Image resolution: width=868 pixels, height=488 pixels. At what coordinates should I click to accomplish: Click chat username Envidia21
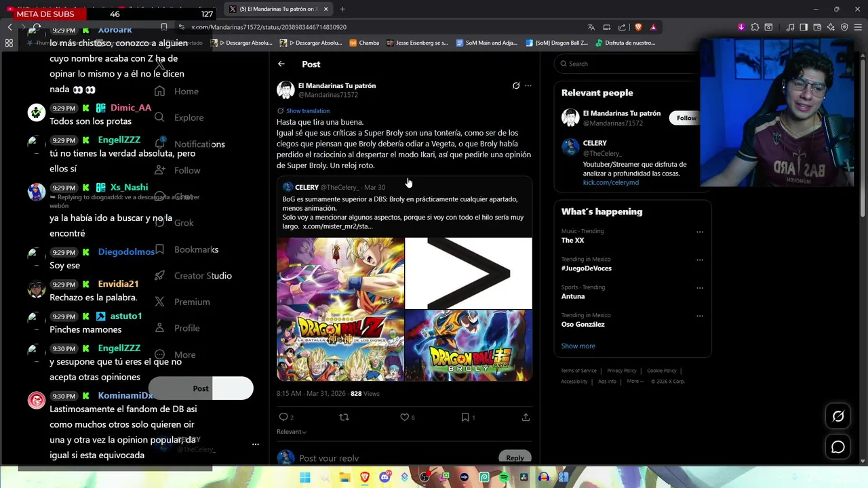[118, 284]
